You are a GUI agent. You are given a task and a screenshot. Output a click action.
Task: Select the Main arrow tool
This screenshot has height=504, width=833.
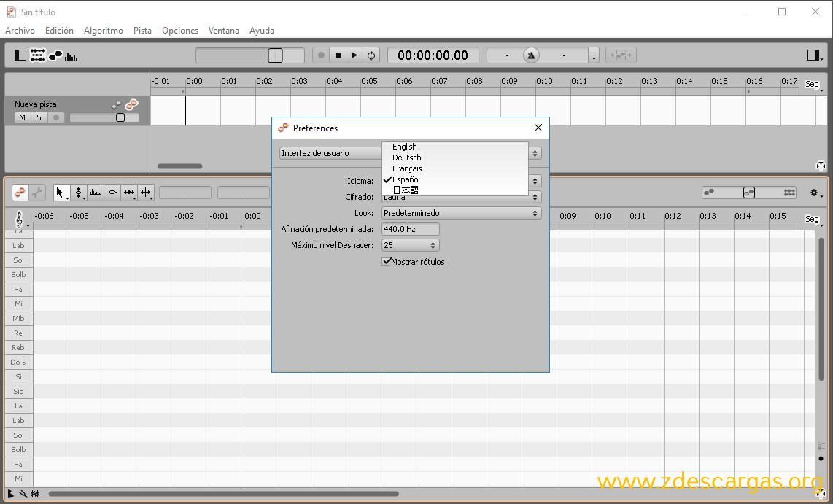pyautogui.click(x=61, y=193)
